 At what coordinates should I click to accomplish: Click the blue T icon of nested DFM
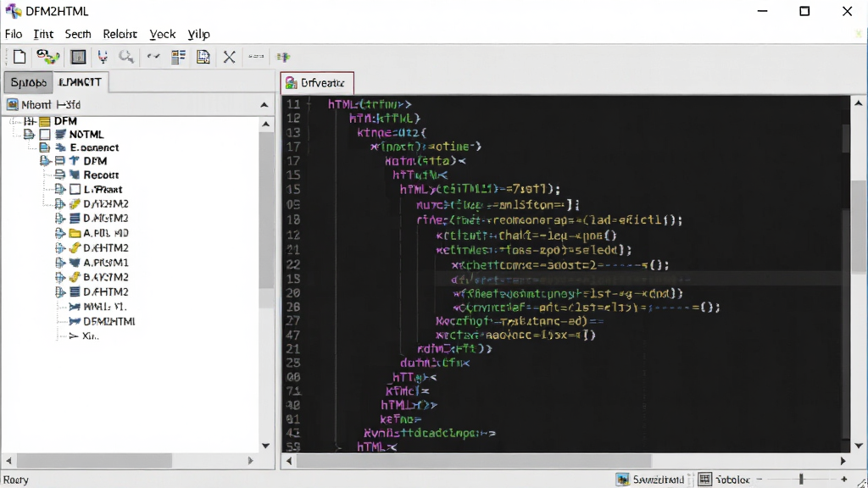pyautogui.click(x=75, y=161)
